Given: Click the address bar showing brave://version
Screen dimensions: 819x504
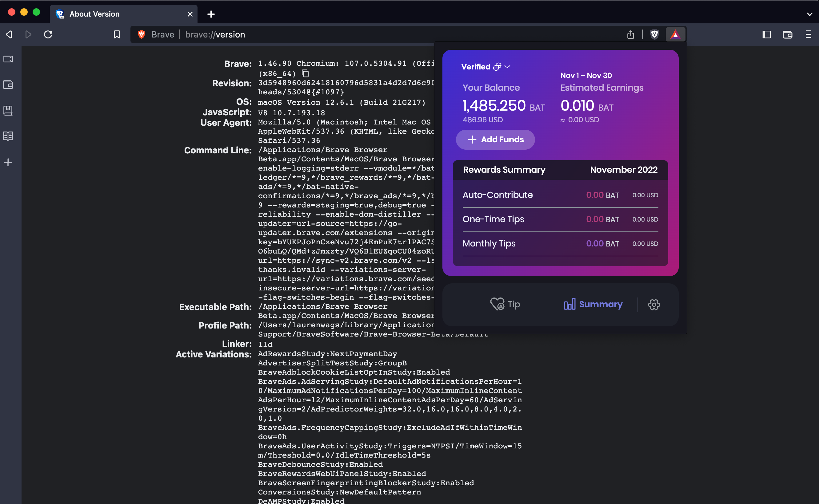Looking at the screenshot, I should 215,34.
